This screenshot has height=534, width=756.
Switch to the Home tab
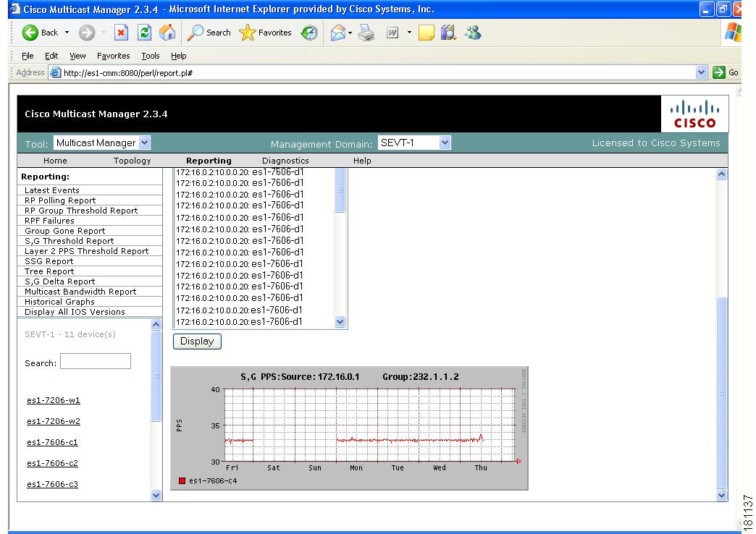[x=55, y=161]
